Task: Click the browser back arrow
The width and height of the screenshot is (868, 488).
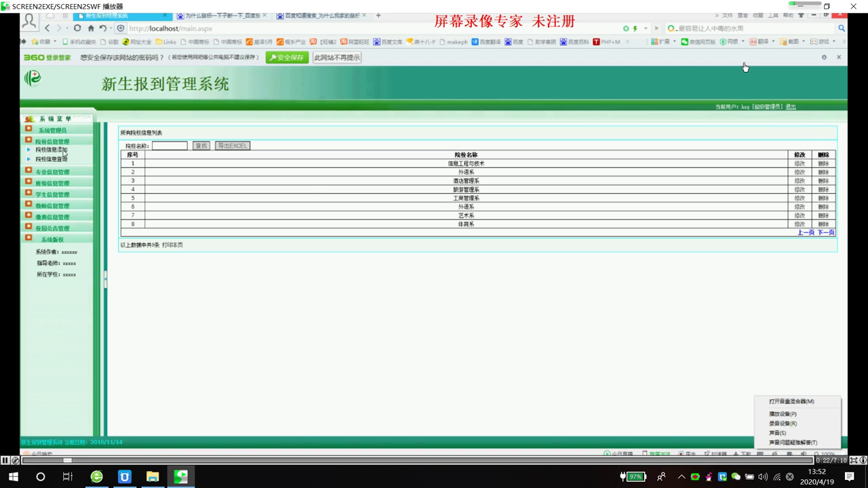Action: click(47, 28)
